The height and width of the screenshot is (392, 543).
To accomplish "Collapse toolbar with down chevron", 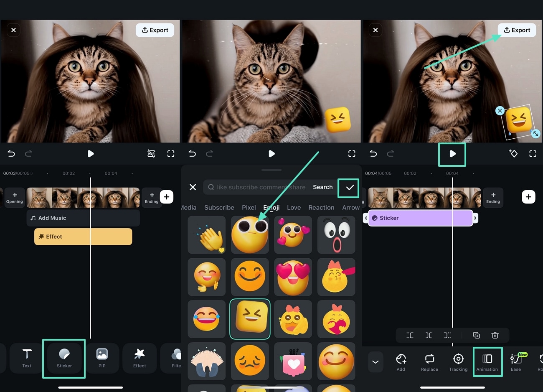I will tap(376, 362).
